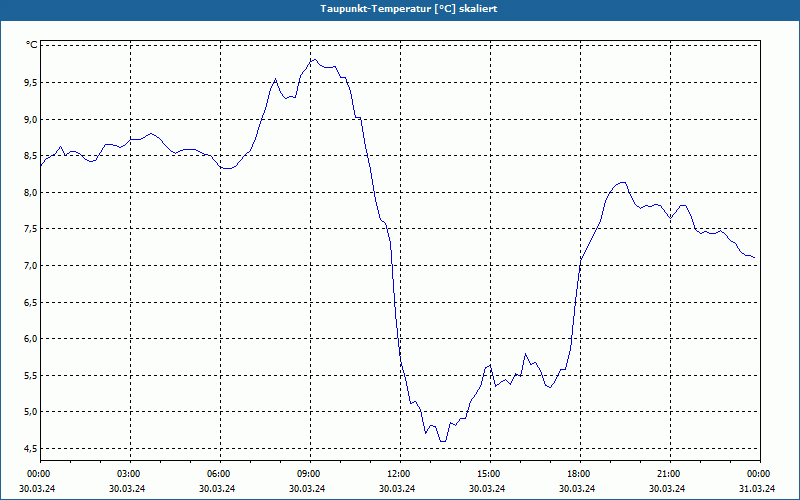Click the curve minimum near 13:30
The height and width of the screenshot is (500, 800).
pos(443,441)
